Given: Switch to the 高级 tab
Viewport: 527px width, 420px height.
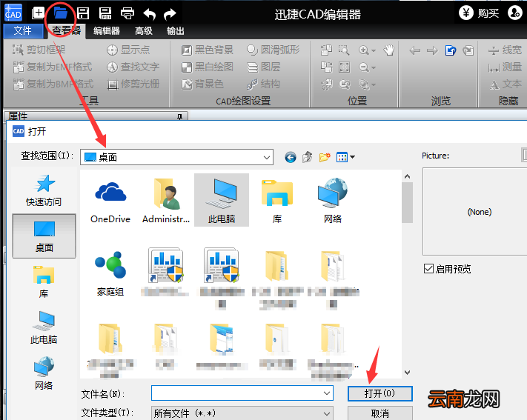Looking at the screenshot, I should coord(144,31).
